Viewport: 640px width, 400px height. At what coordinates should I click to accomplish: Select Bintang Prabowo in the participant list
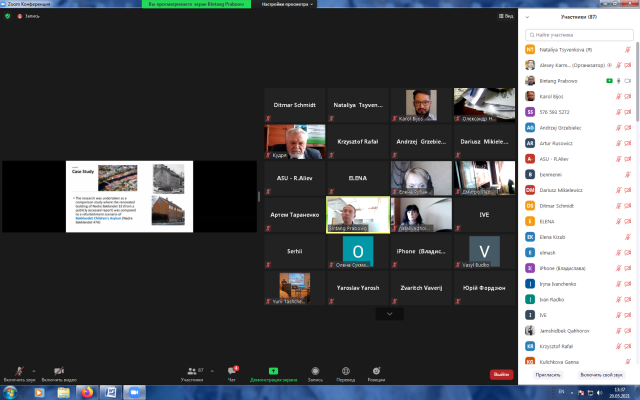pyautogui.click(x=579, y=81)
